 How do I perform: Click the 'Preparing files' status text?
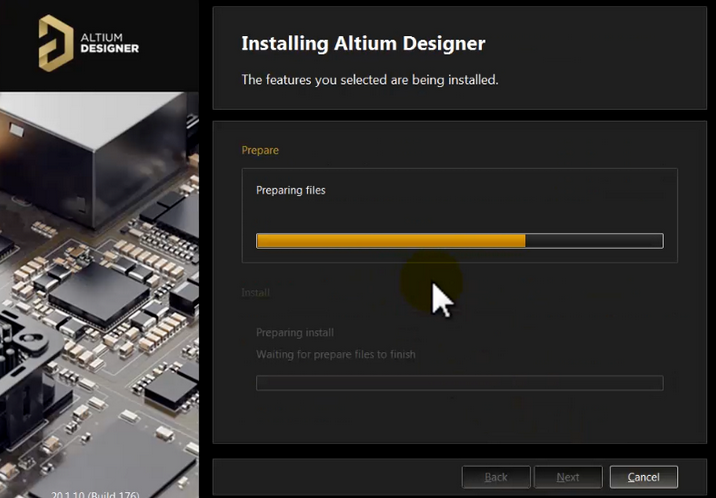pyautogui.click(x=291, y=190)
